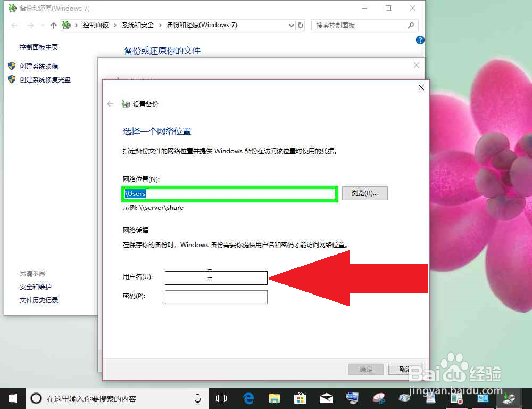Screen dimensions: 532x409
Task: Open 创建系统映像 in the Control Panel sidebar
Action: [x=39, y=66]
